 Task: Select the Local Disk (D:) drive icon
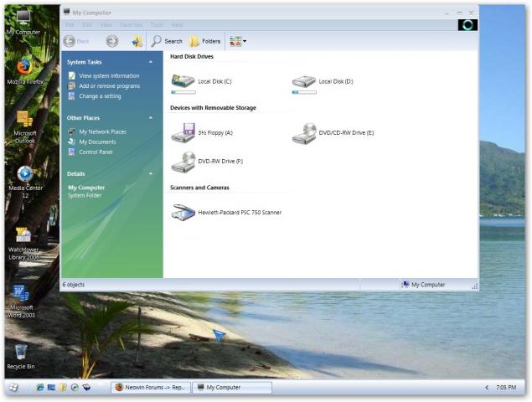tap(303, 81)
